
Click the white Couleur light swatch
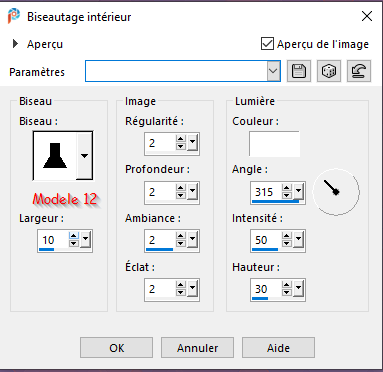click(274, 144)
